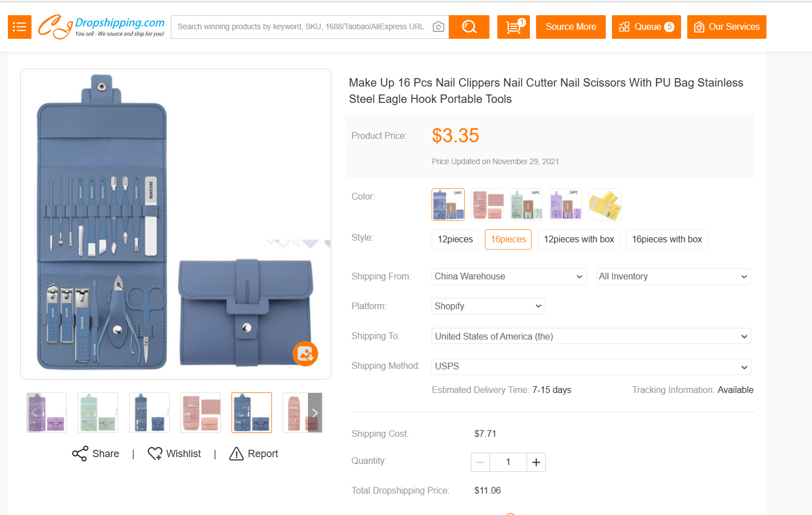
Task: Report this product via warning icon
Action: point(237,454)
